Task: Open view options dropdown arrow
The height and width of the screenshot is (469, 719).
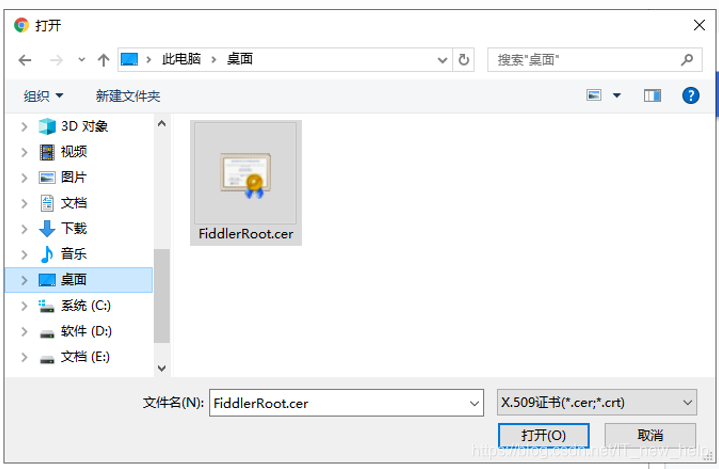Action: [x=617, y=95]
